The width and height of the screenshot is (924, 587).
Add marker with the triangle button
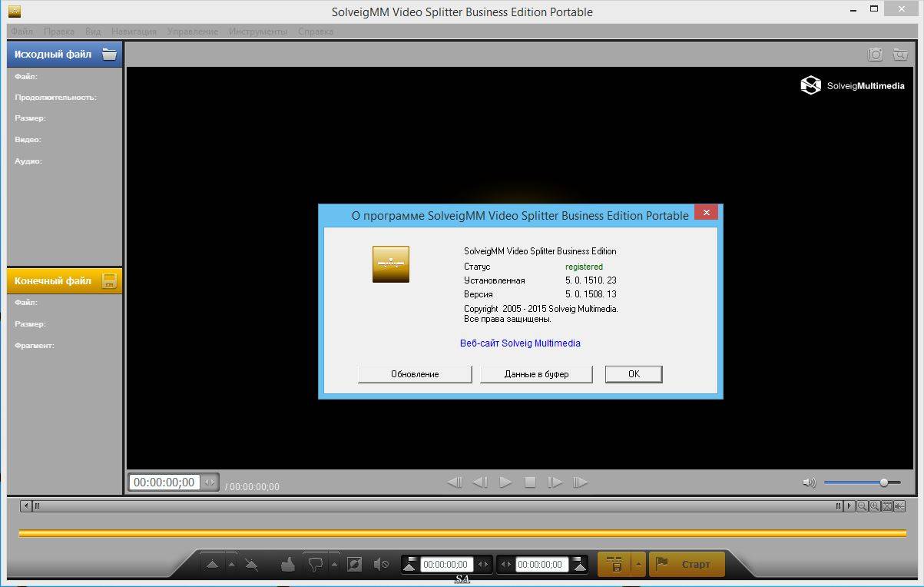(x=212, y=565)
